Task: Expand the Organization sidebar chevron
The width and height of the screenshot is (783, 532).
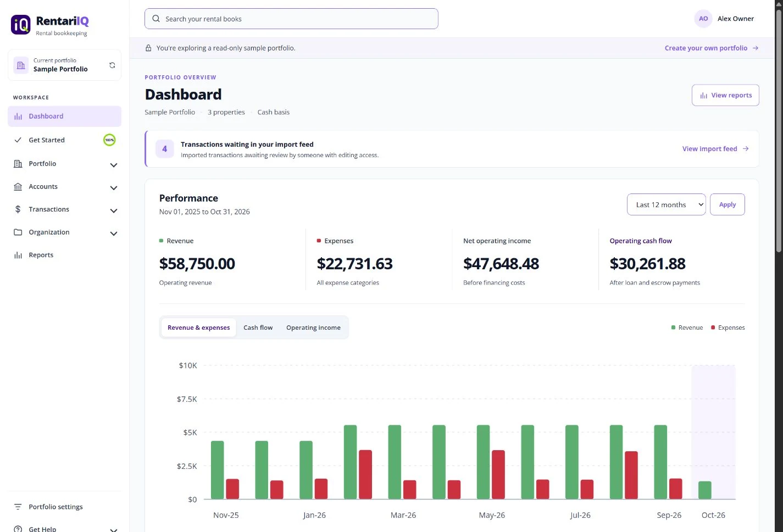Action: 114,234
